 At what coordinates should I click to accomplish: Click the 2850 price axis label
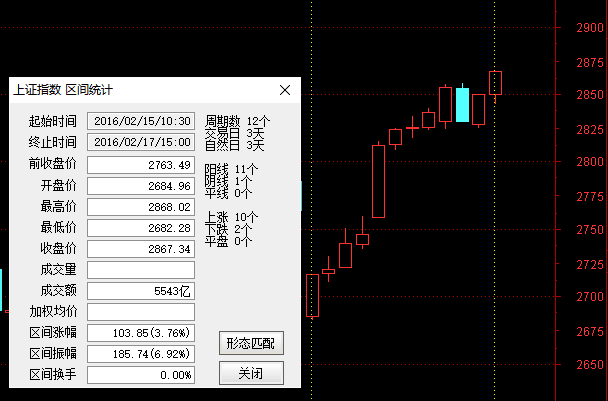coord(590,95)
